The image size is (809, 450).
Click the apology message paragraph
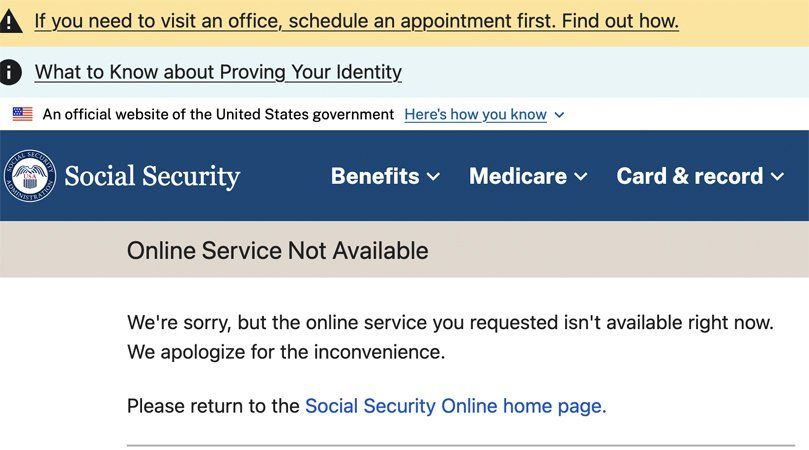tap(450, 337)
